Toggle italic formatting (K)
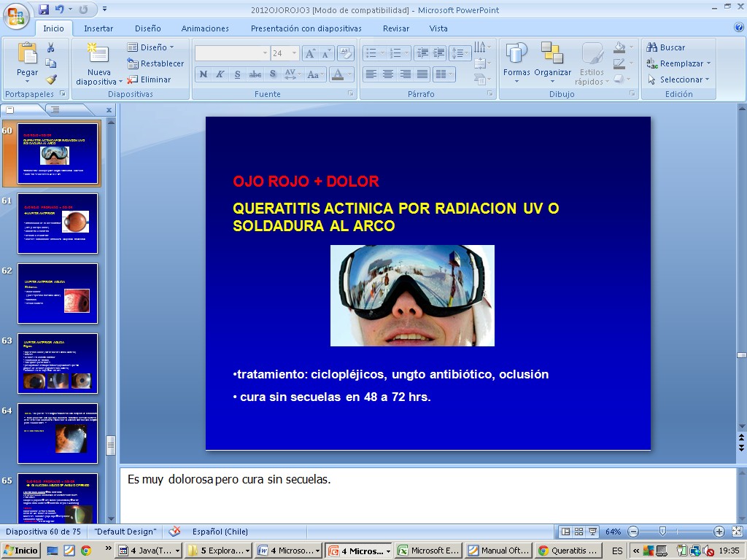 pos(220,74)
